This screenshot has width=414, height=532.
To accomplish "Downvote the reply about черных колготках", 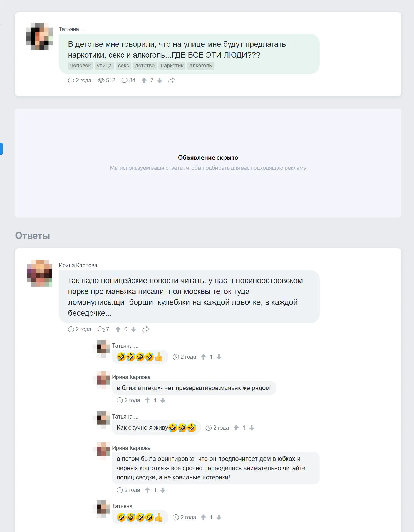I will point(163,490).
